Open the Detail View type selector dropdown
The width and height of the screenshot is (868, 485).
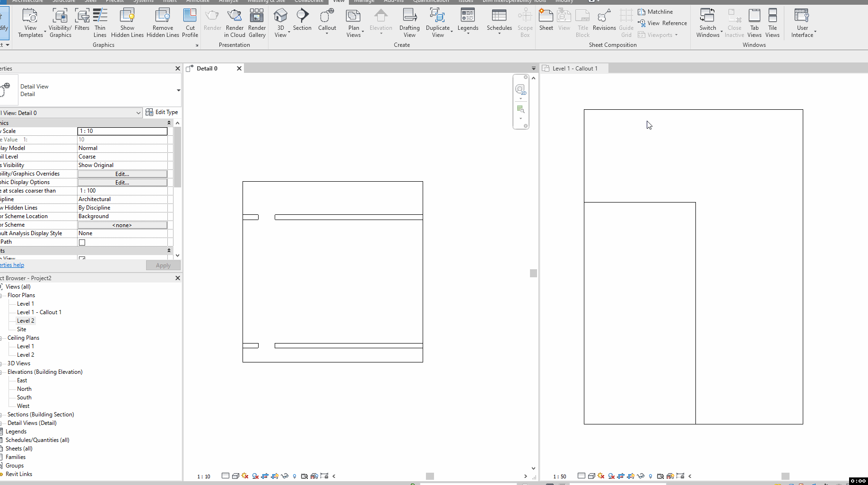[178, 90]
